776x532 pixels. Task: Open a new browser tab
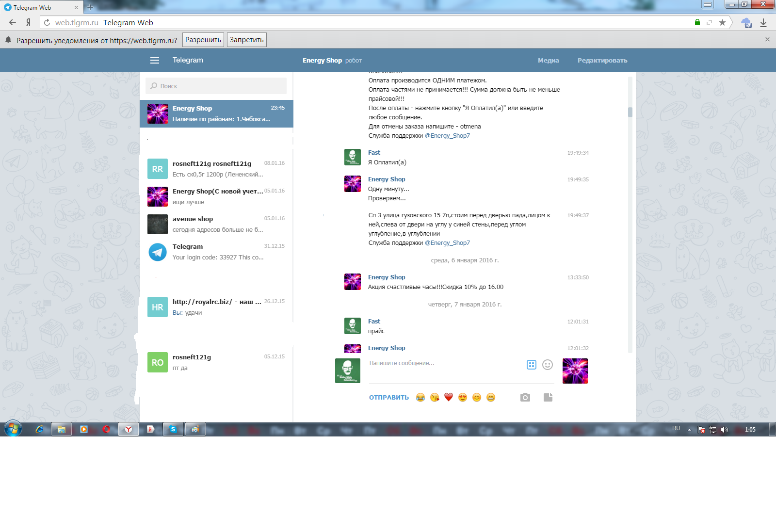tap(90, 7)
